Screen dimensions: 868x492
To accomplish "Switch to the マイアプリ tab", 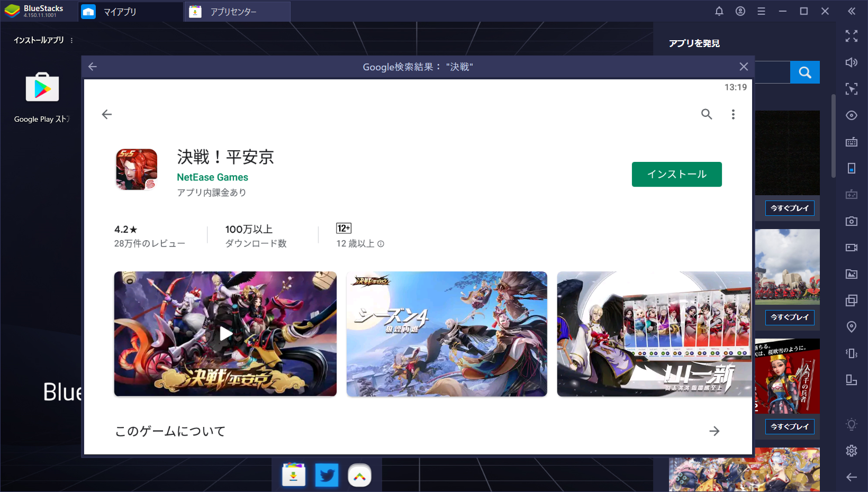I will pos(130,12).
